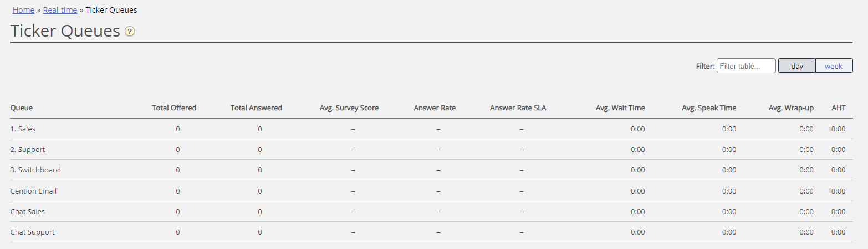Sort by Avg. Wait Time header
This screenshot has width=868, height=249.
(620, 108)
